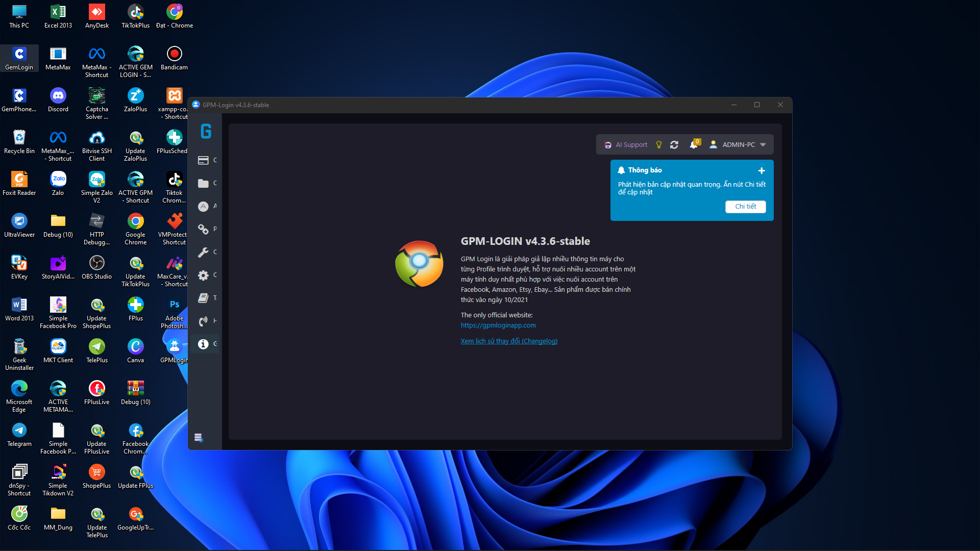
Task: Open the Bitvise SSH Client desktop icon
Action: [97, 145]
